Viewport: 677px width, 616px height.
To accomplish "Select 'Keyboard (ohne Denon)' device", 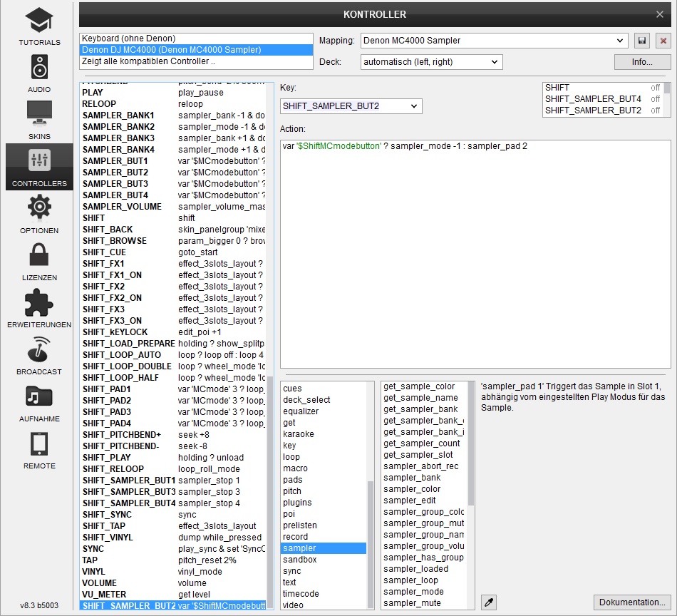I will point(196,38).
